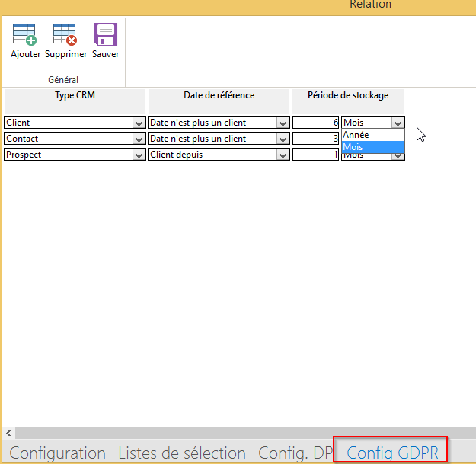Expand Date de référence dropdown in Client row
This screenshot has width=476, height=464.
pyautogui.click(x=283, y=123)
